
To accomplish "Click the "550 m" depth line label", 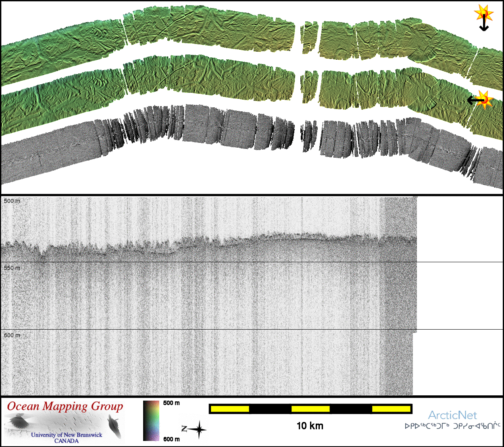I will [x=12, y=268].
